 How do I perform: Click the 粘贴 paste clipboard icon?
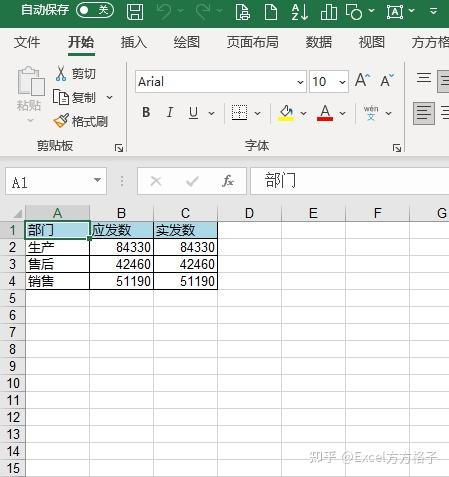31,81
